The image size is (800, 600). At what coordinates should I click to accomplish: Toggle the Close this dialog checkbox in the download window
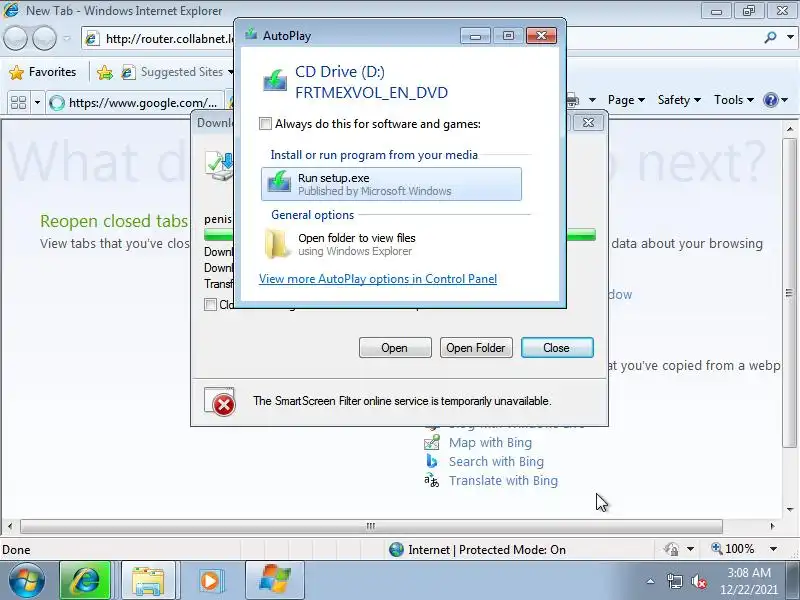[x=210, y=305]
